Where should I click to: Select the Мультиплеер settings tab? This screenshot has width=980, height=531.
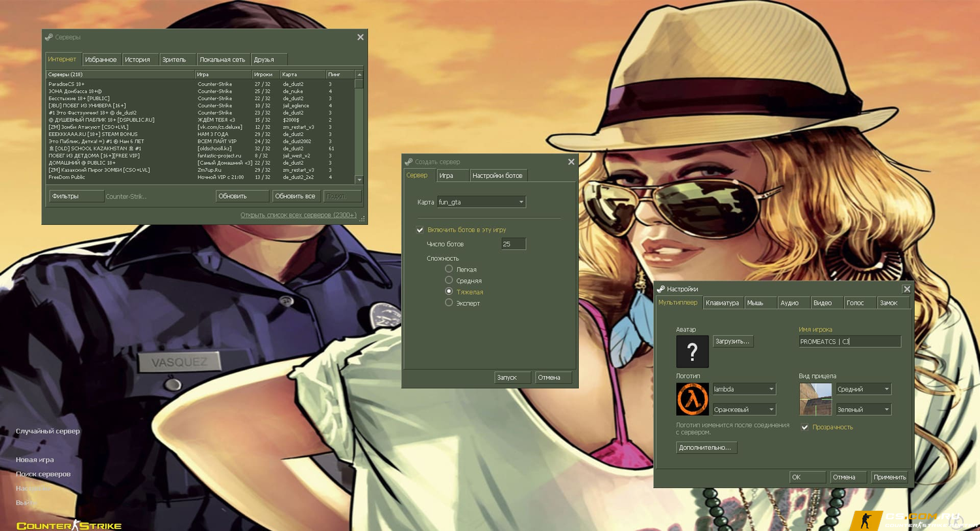(x=679, y=302)
